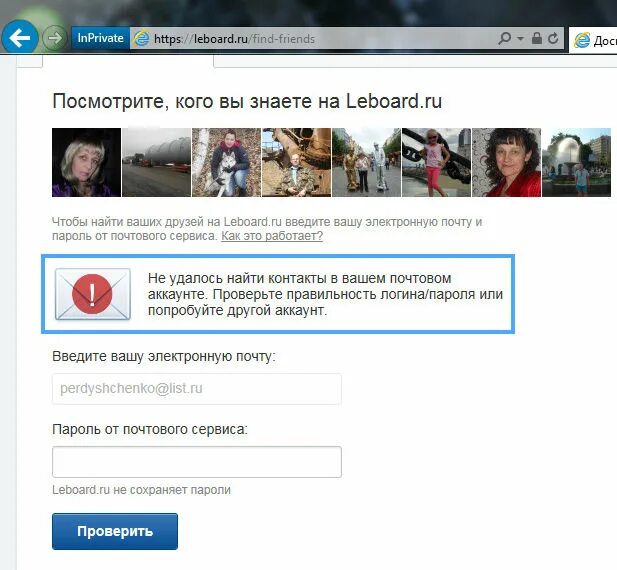Click the 'Пароль от почтового сервиса:' label
The width and height of the screenshot is (617, 570).
click(150, 429)
